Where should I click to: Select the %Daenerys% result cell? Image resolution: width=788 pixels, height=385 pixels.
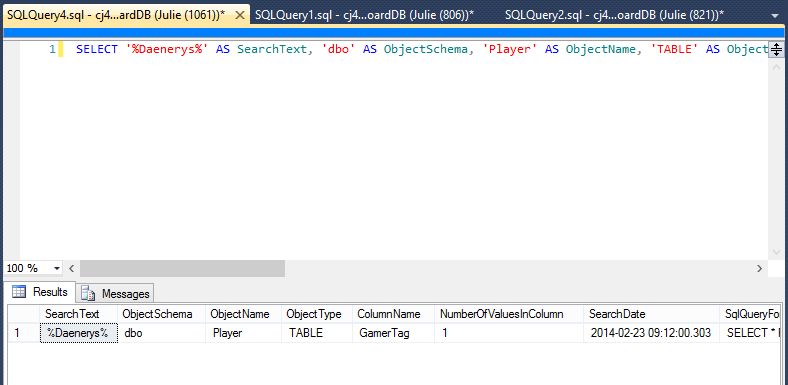[x=78, y=333]
